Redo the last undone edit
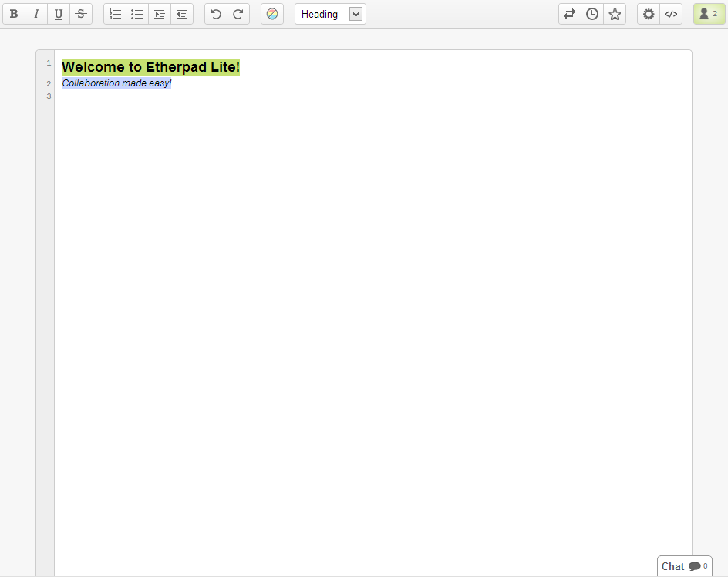 click(x=238, y=14)
